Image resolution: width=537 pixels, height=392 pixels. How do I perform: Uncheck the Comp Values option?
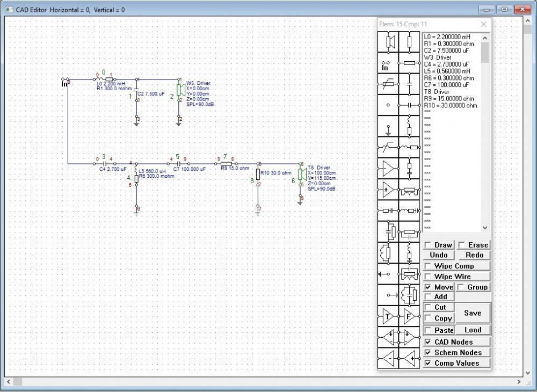(x=427, y=363)
